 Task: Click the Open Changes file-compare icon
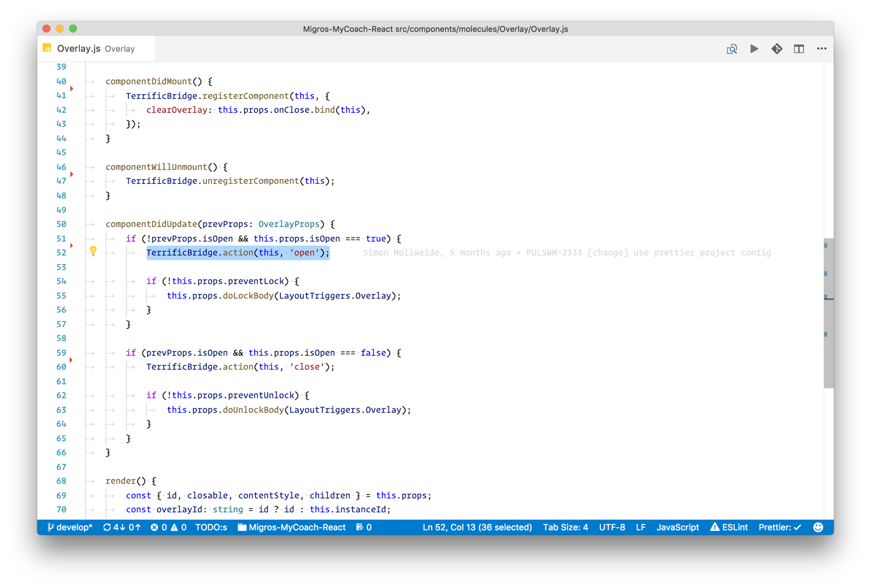coord(732,49)
